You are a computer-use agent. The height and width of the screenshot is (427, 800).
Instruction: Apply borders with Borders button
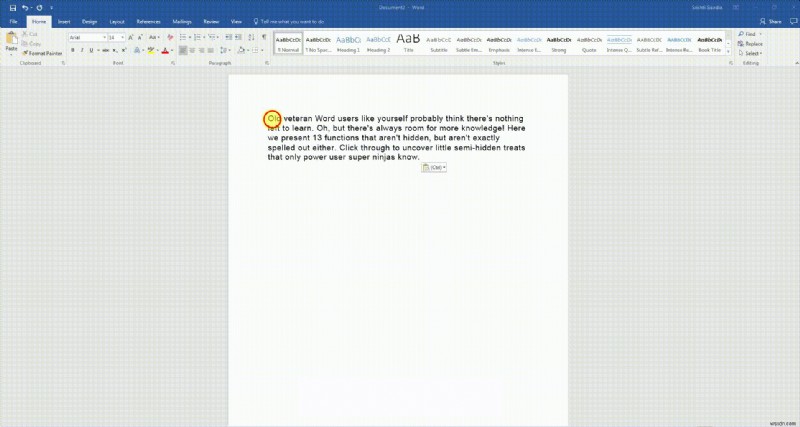(x=256, y=50)
